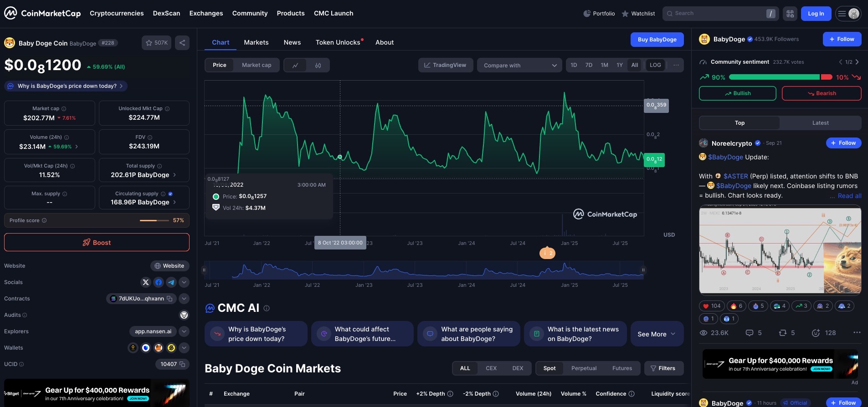Open the post chart image thumbnail
The height and width of the screenshot is (407, 868).
point(780,250)
